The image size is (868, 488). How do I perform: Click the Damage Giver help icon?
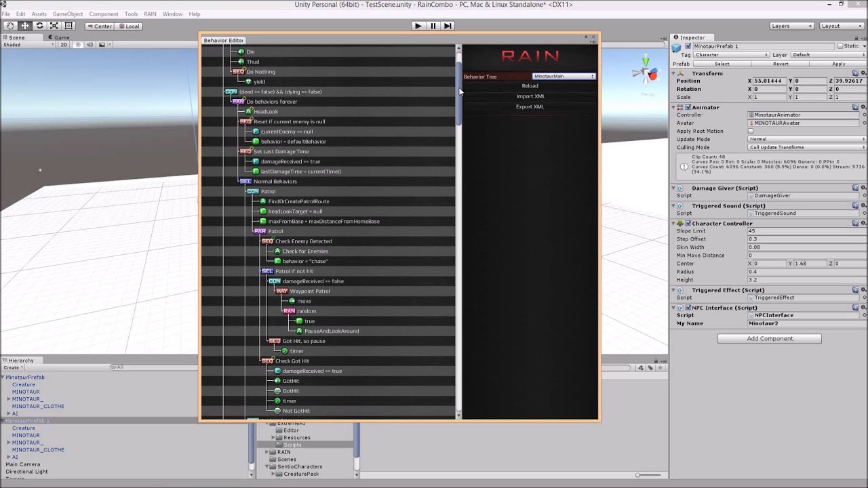[855, 188]
